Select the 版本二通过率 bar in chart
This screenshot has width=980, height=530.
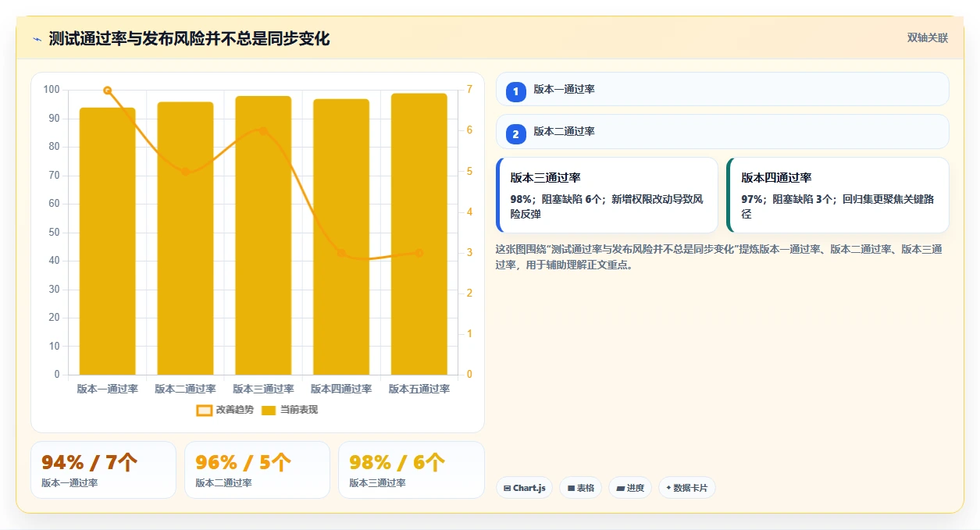coord(185,238)
